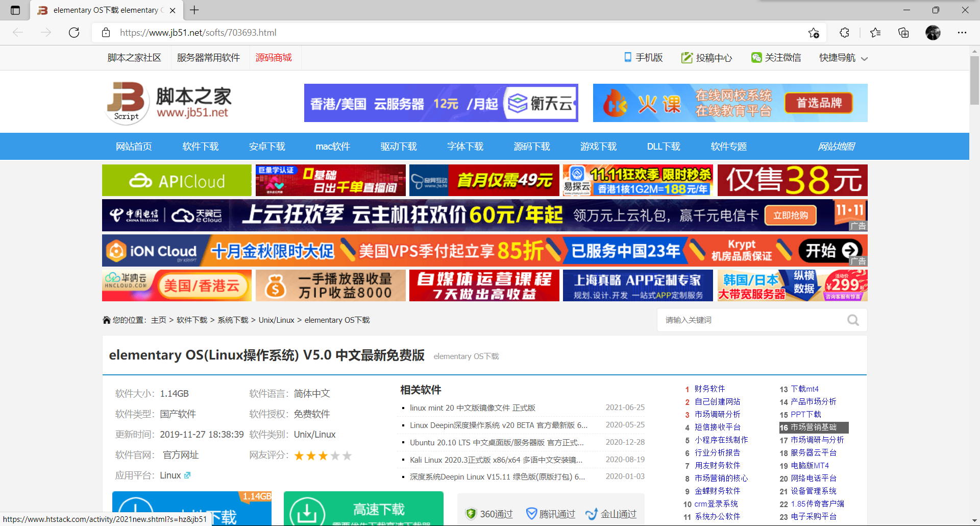The width and height of the screenshot is (980, 526).
Task: Click the 手机版 phone icon
Action: [627, 57]
